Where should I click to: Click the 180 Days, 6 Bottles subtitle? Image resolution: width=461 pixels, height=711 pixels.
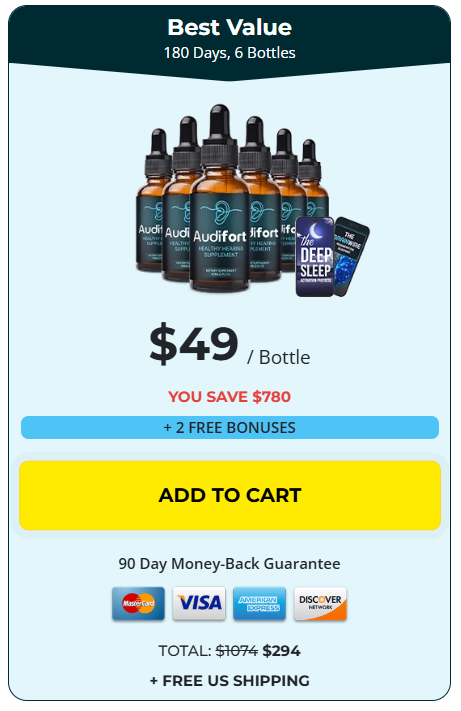pos(230,53)
